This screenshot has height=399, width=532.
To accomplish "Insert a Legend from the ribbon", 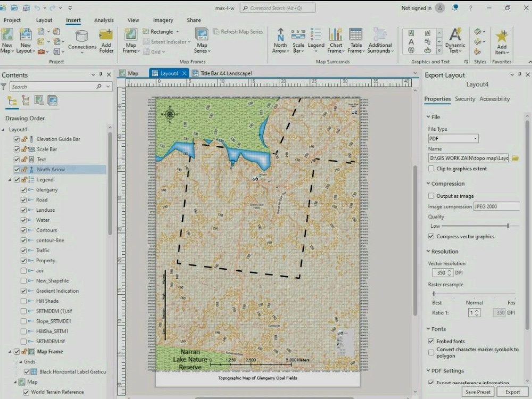I will [x=316, y=40].
